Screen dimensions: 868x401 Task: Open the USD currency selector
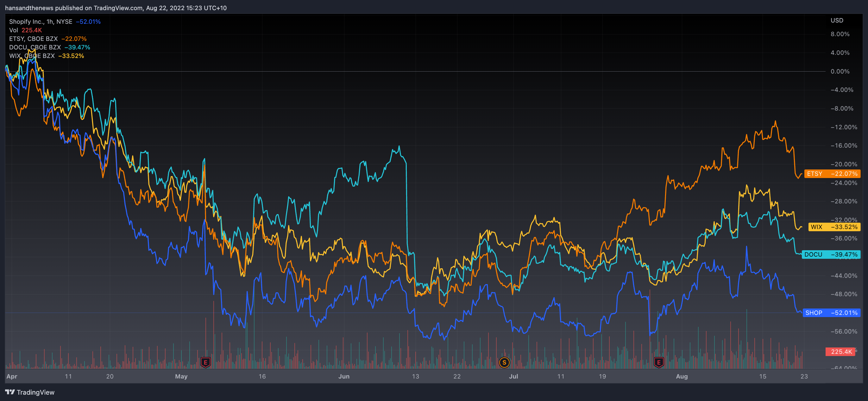click(x=837, y=21)
